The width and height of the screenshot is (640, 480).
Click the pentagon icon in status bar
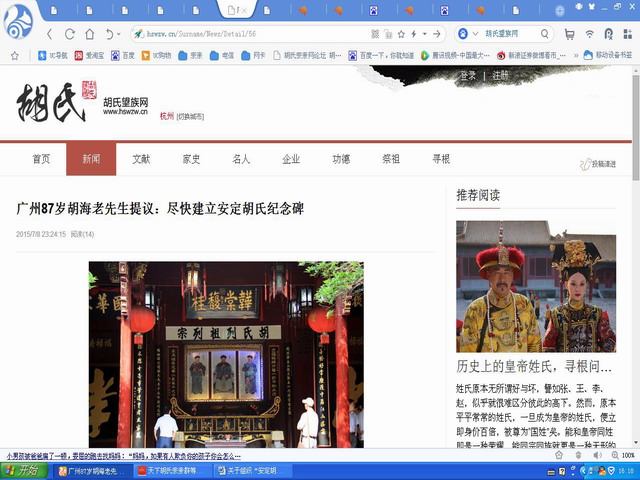click(559, 456)
